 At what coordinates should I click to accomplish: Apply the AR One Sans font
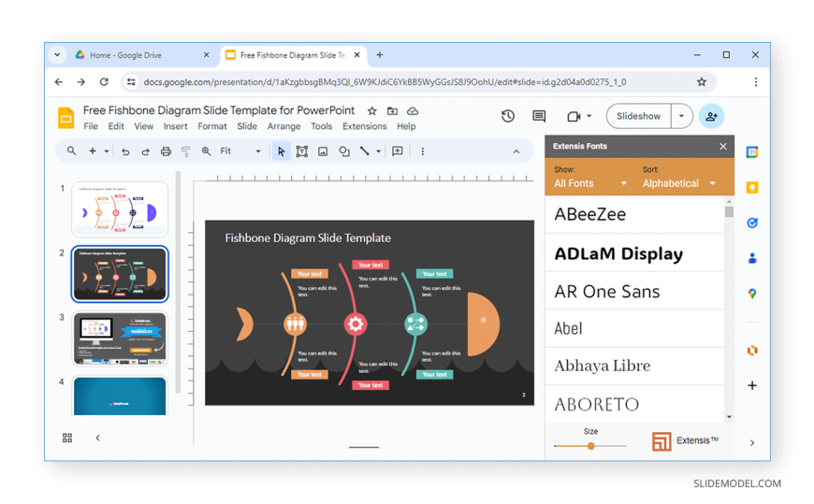pyautogui.click(x=634, y=291)
